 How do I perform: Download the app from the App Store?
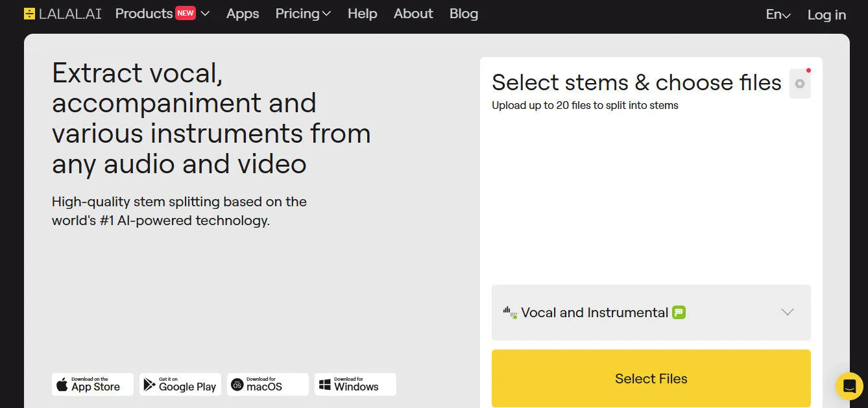point(93,385)
